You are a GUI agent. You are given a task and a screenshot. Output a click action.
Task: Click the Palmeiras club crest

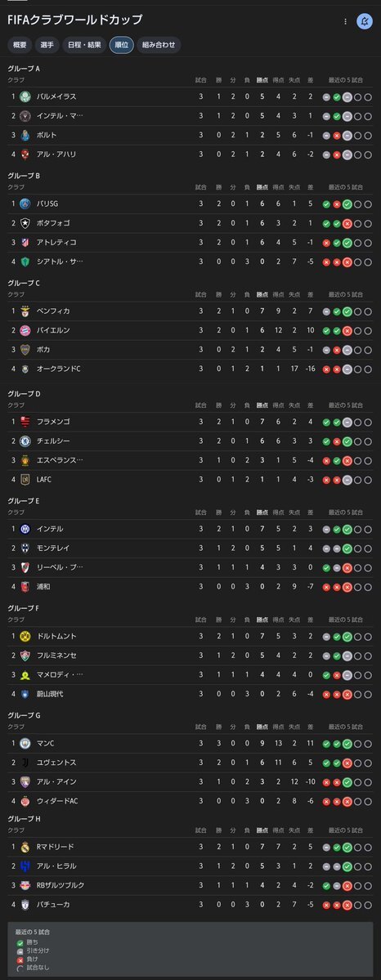click(x=25, y=97)
